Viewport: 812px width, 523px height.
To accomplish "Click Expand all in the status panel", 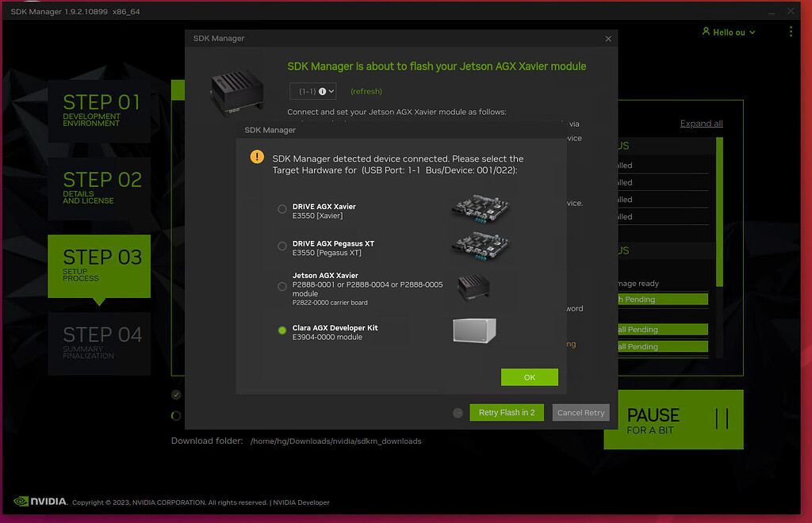I will click(x=701, y=123).
